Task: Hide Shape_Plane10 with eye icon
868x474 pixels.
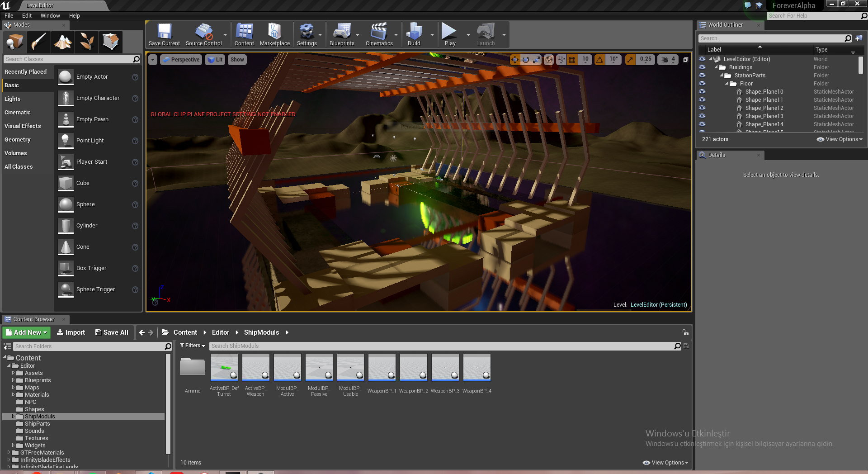Action: click(x=702, y=92)
